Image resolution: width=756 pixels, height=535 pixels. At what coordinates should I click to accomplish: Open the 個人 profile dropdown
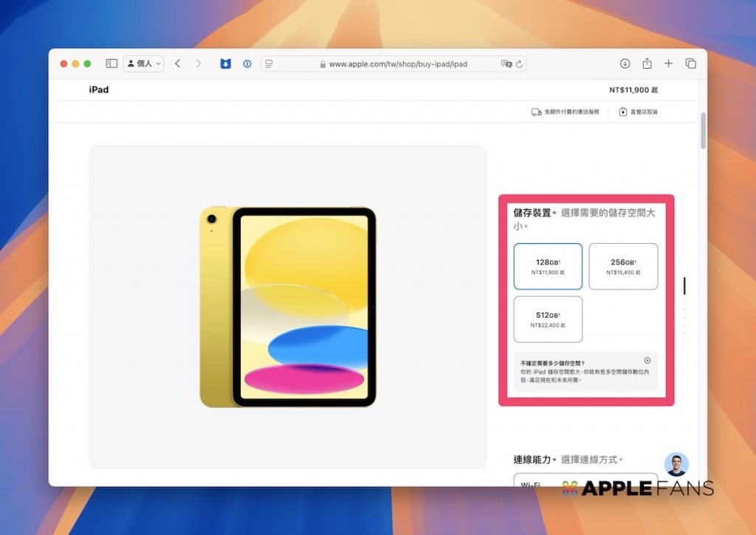144,64
